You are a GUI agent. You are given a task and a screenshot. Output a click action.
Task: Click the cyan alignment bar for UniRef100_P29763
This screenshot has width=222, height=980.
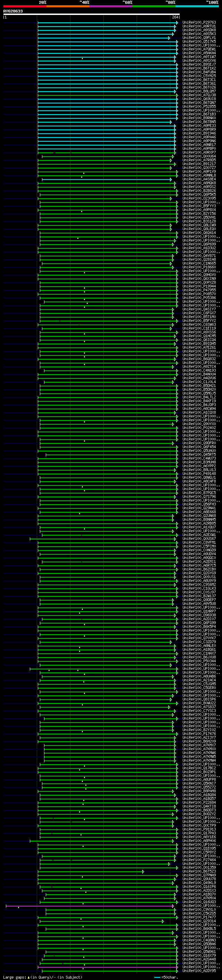coord(108,23)
